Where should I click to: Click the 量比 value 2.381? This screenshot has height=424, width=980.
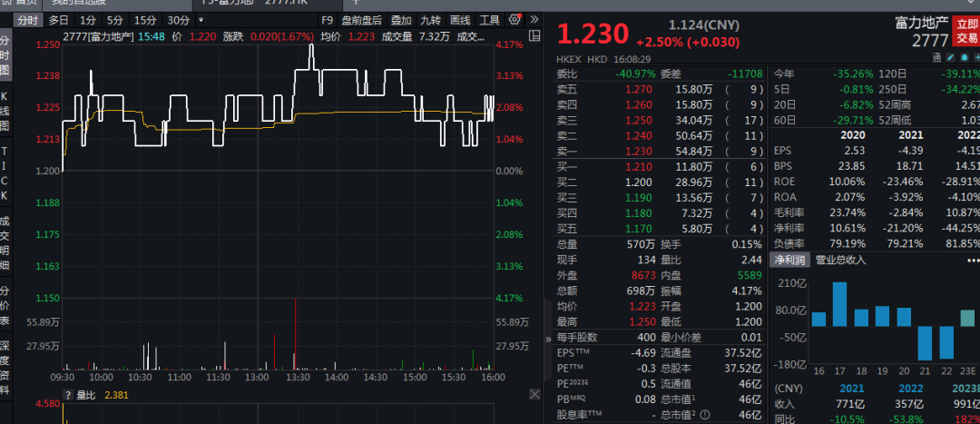point(116,395)
